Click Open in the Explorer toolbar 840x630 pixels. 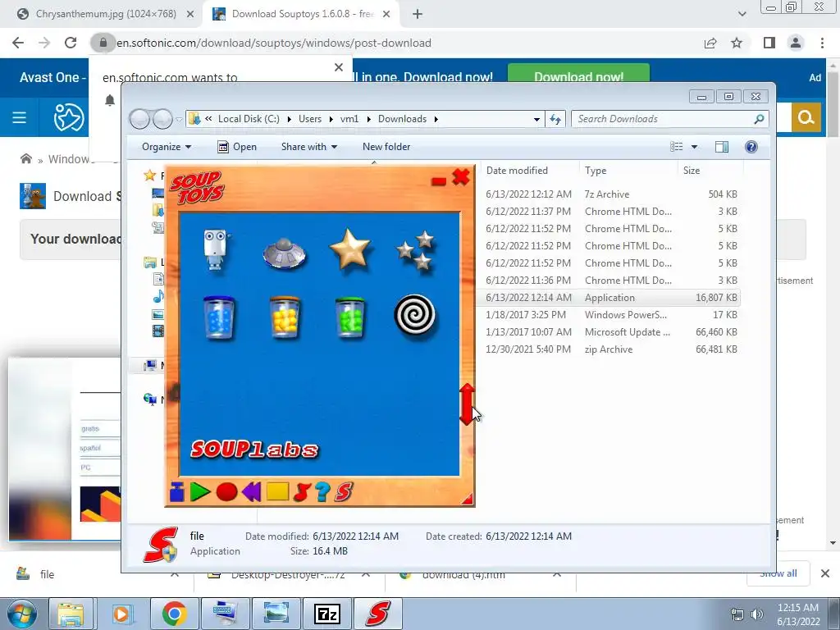point(237,147)
